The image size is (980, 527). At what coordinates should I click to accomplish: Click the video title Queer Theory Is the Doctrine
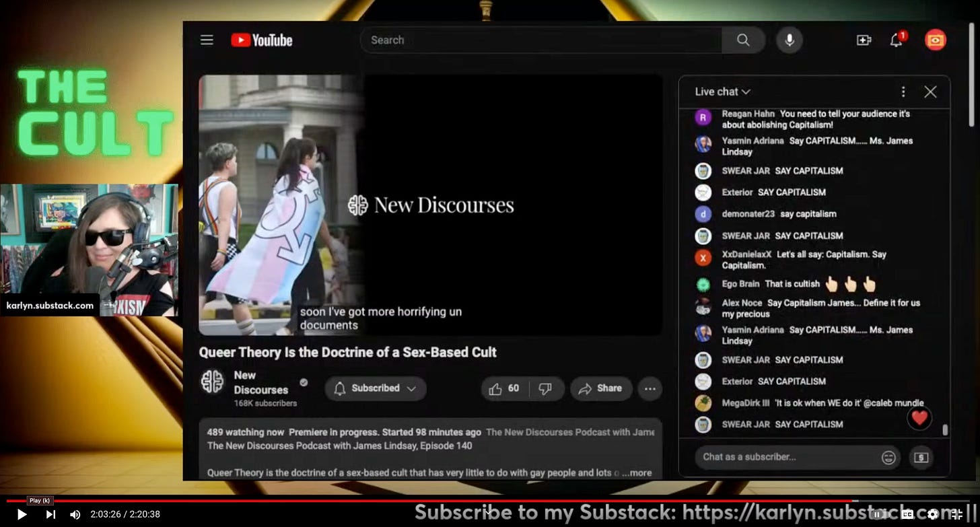pyautogui.click(x=347, y=352)
